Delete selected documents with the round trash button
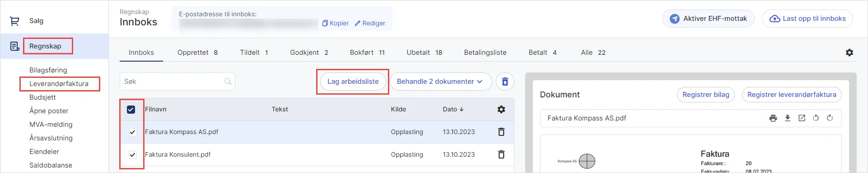Viewport: 868px width, 173px height. click(x=505, y=82)
